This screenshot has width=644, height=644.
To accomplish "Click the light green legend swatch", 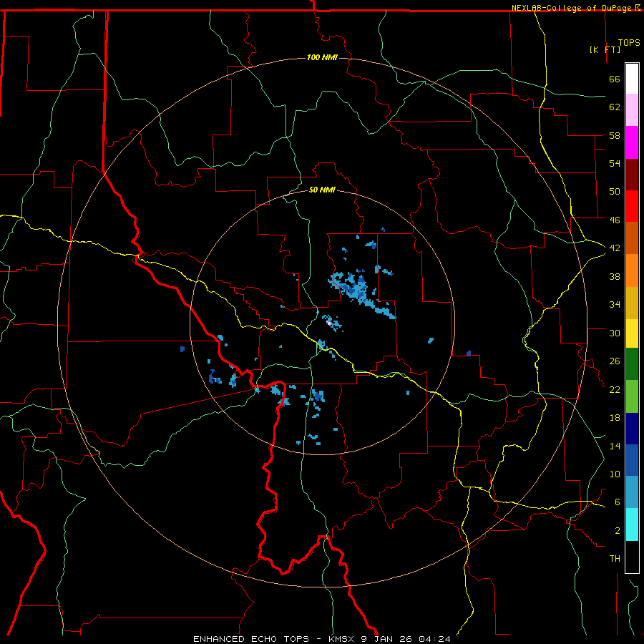I will 632,396.
